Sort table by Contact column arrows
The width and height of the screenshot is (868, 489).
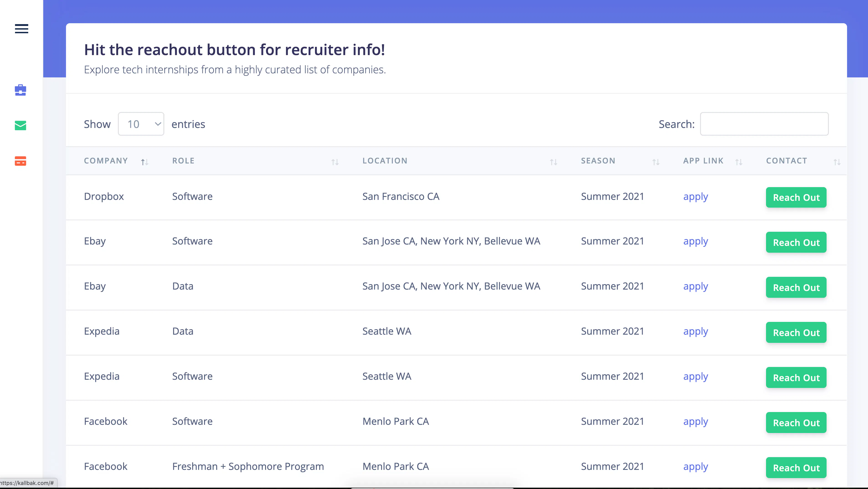837,162
